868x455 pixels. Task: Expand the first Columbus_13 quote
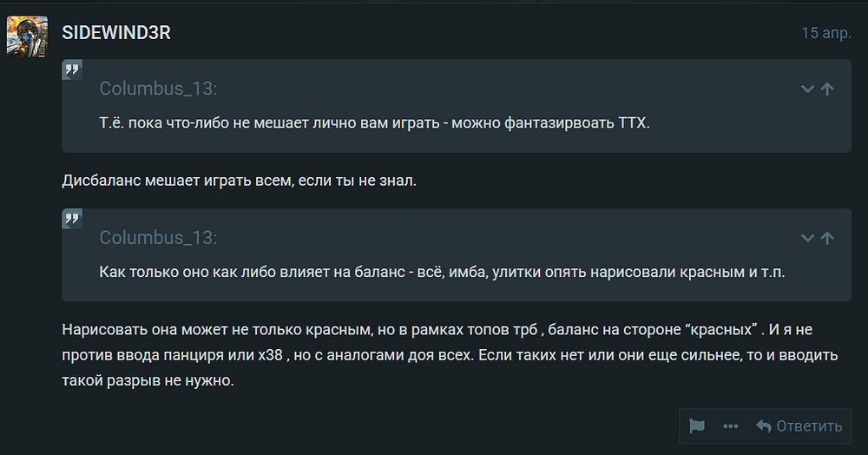tap(807, 89)
